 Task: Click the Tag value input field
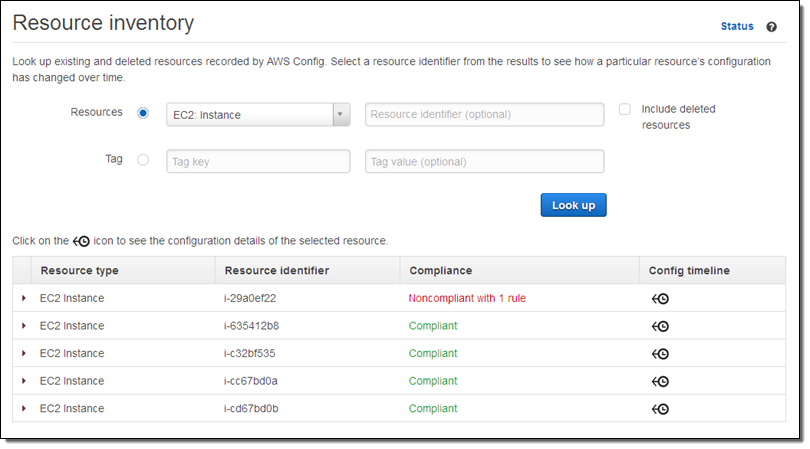(x=484, y=161)
